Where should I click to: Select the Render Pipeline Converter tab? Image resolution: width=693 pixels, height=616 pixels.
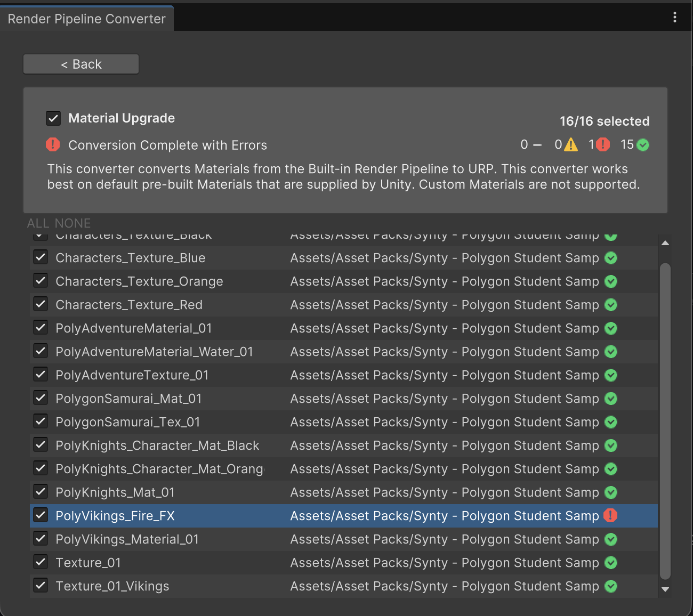[x=86, y=19]
